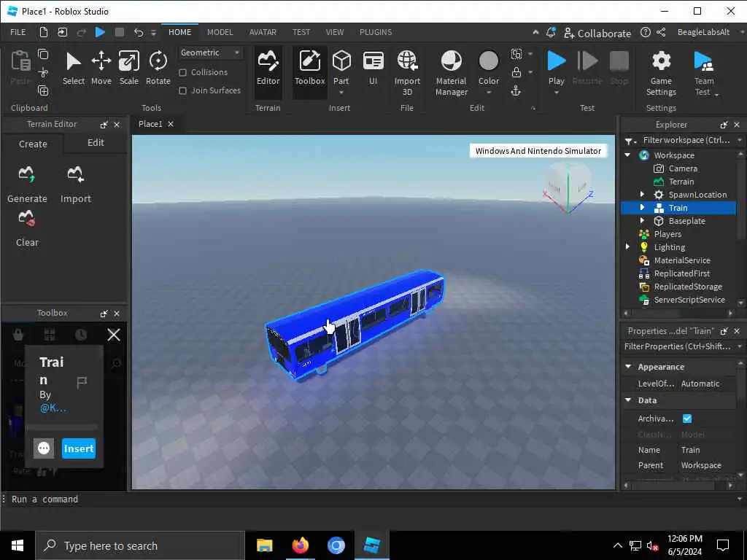Click the Clear terrain icon

[27, 219]
